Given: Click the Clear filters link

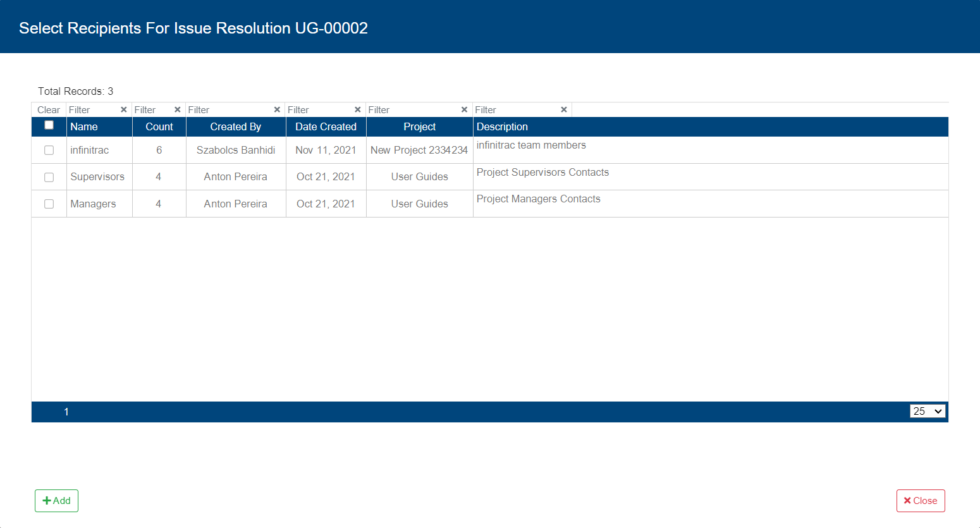Looking at the screenshot, I should click(49, 110).
